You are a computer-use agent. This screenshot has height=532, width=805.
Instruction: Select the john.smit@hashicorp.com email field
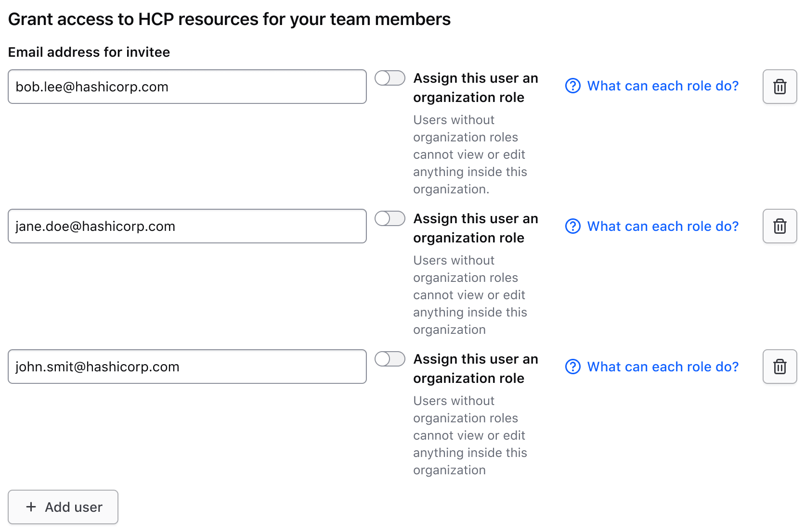tap(187, 367)
